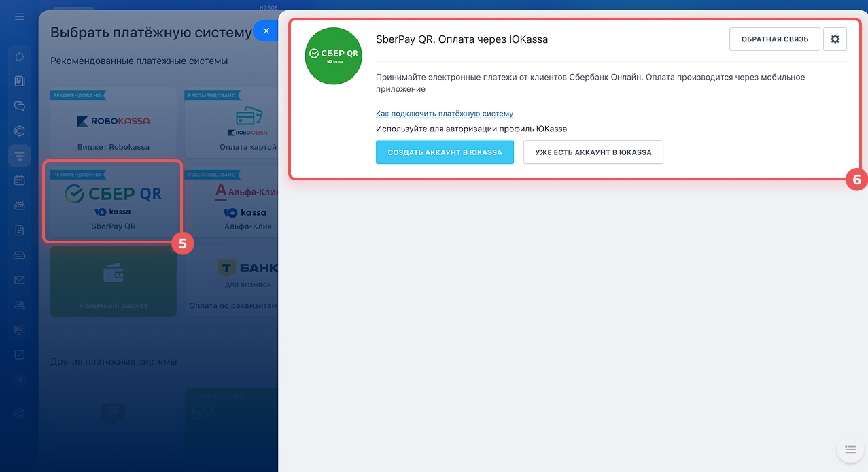Open the chat bubbles icon in sidebar

pyautogui.click(x=19, y=106)
